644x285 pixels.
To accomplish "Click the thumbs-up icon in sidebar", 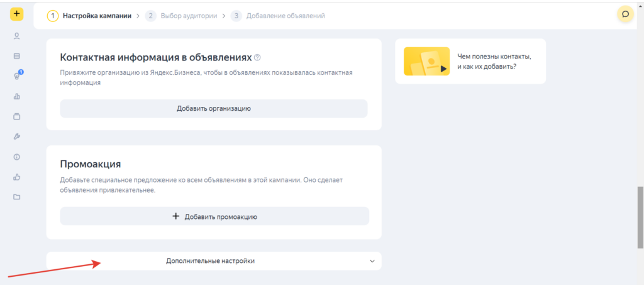I will pos(17,177).
